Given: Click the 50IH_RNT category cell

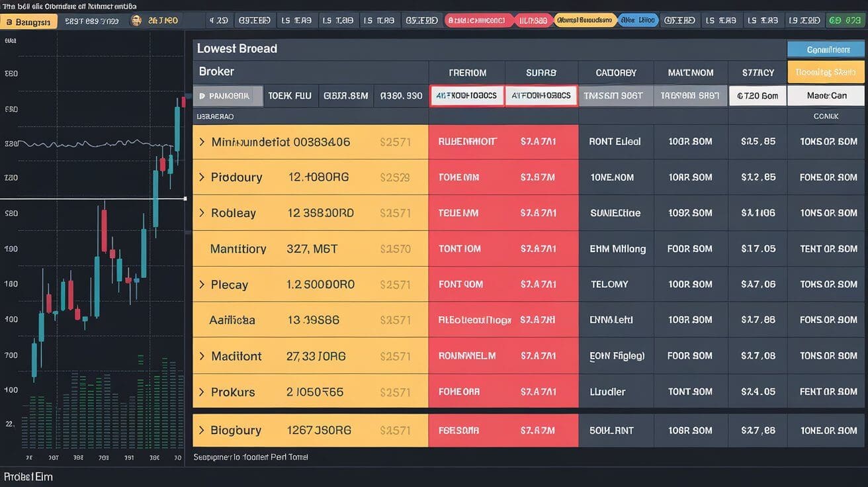Looking at the screenshot, I should [x=611, y=430].
